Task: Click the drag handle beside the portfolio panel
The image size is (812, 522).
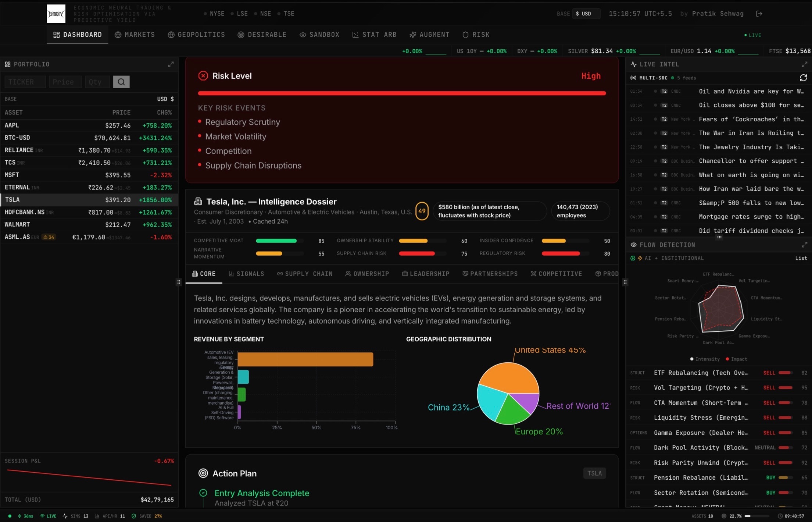Action: point(179,282)
